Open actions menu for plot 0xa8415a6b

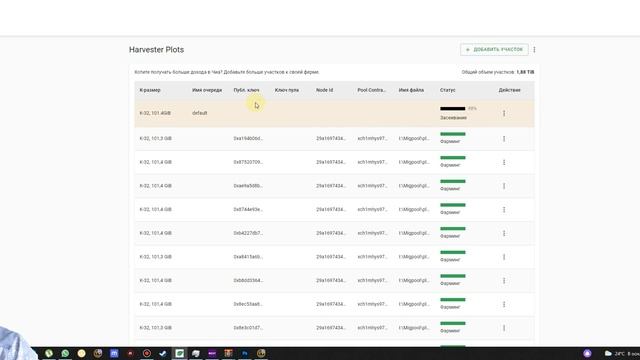point(504,257)
